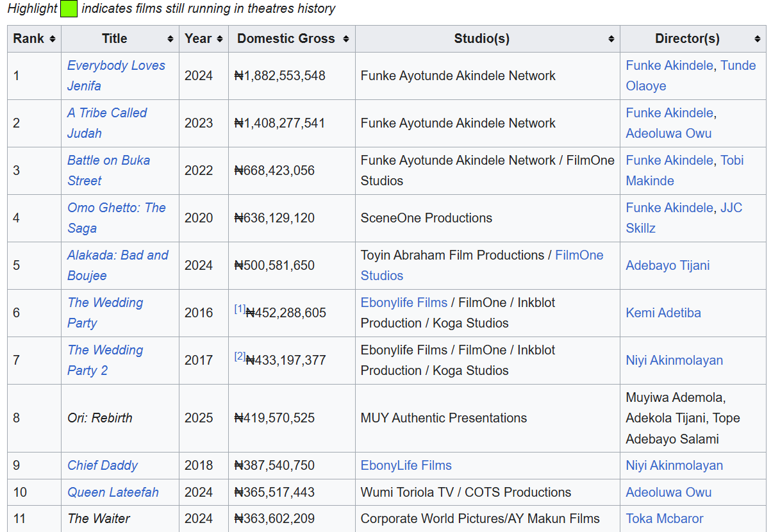Click the MUY Authentic Presentations studio cell
The width and height of the screenshot is (780, 532).
[x=444, y=418]
